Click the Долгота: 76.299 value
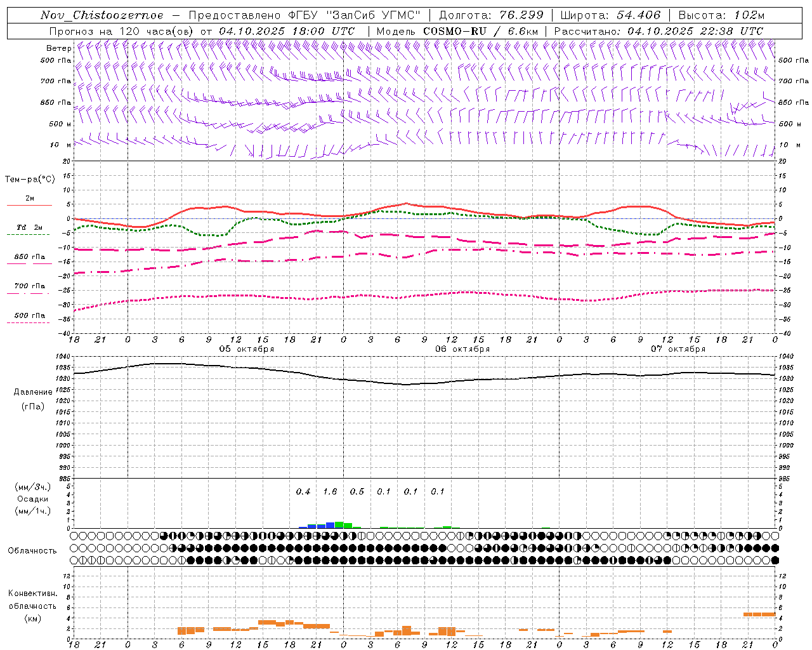The image size is (812, 650). (491, 15)
